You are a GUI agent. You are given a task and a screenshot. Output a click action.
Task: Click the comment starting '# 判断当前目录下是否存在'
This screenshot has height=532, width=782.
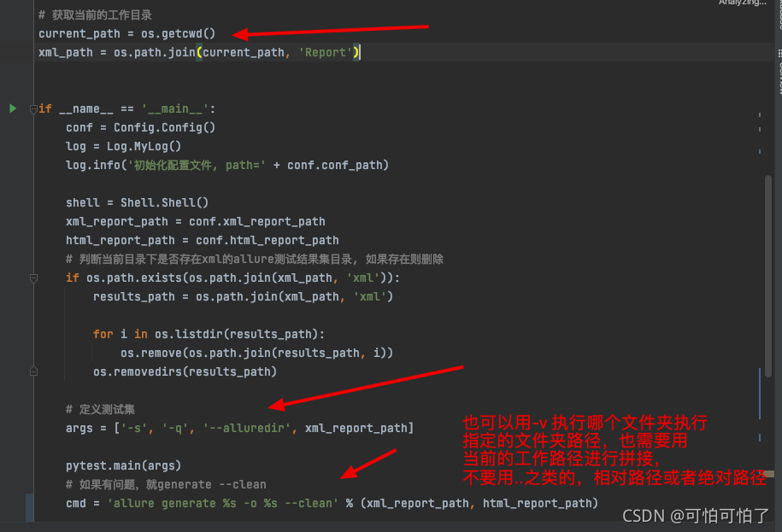(255, 259)
